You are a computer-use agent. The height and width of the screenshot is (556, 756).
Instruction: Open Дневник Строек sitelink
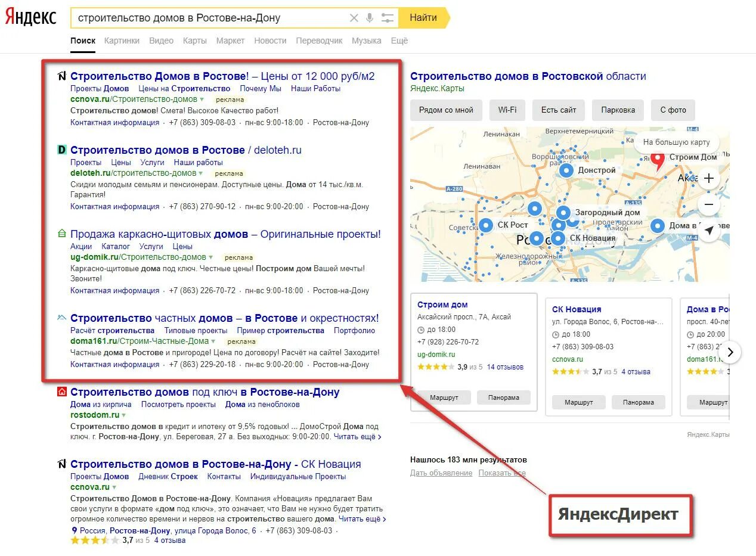(x=168, y=477)
